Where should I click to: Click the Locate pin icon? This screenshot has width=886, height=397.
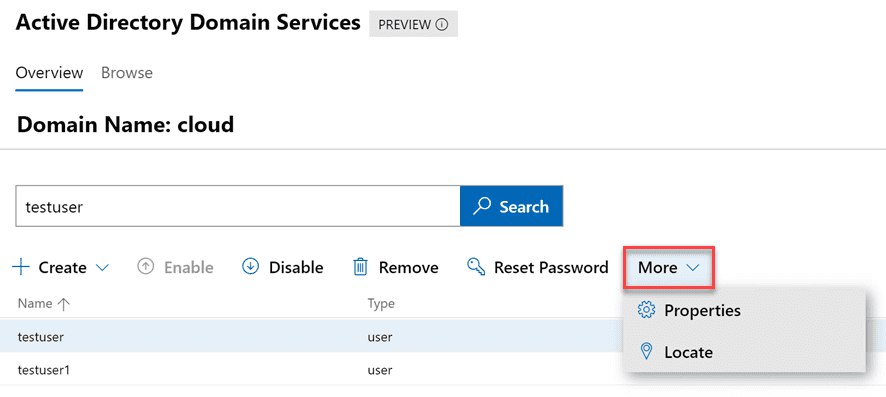click(646, 352)
